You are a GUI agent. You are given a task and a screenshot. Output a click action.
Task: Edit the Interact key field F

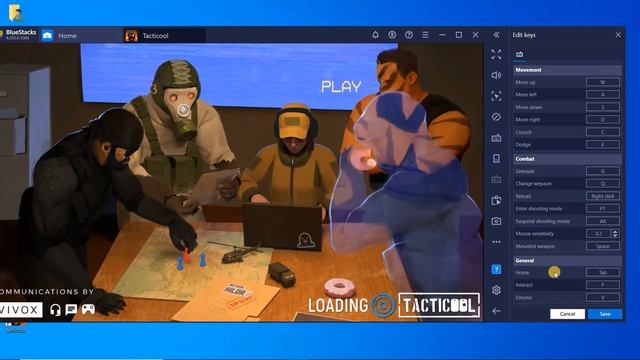point(603,285)
